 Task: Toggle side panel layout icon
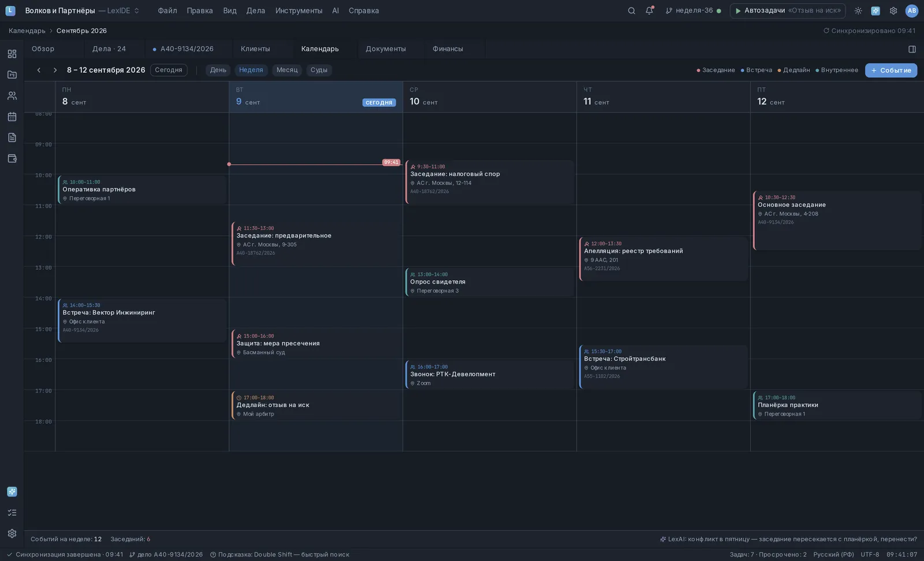[x=912, y=49]
